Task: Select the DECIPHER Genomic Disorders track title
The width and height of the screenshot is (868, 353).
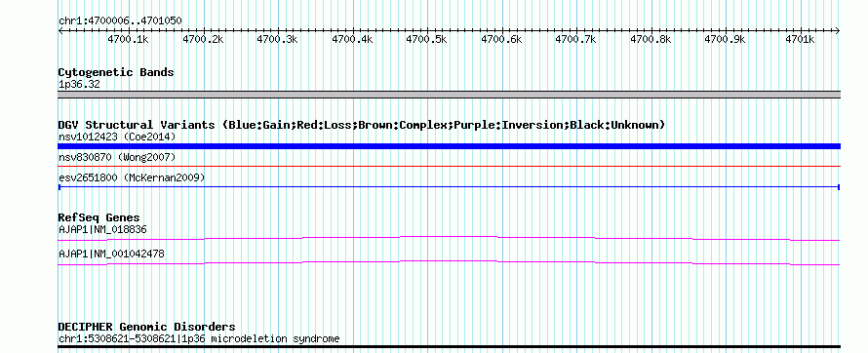Action: (146, 327)
